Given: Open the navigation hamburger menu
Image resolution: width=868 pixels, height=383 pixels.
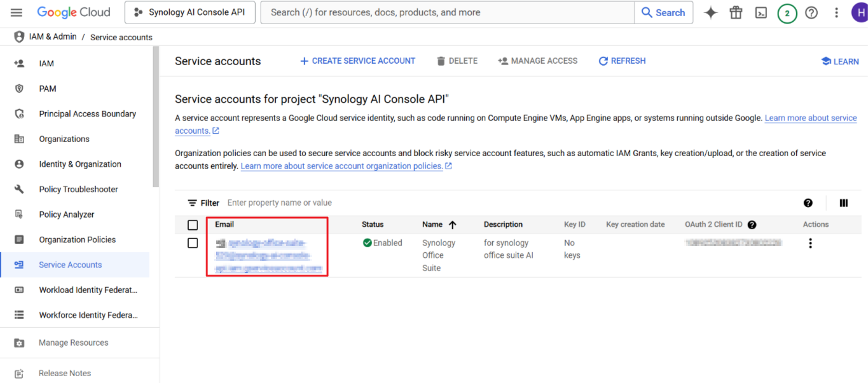Looking at the screenshot, I should (x=16, y=12).
